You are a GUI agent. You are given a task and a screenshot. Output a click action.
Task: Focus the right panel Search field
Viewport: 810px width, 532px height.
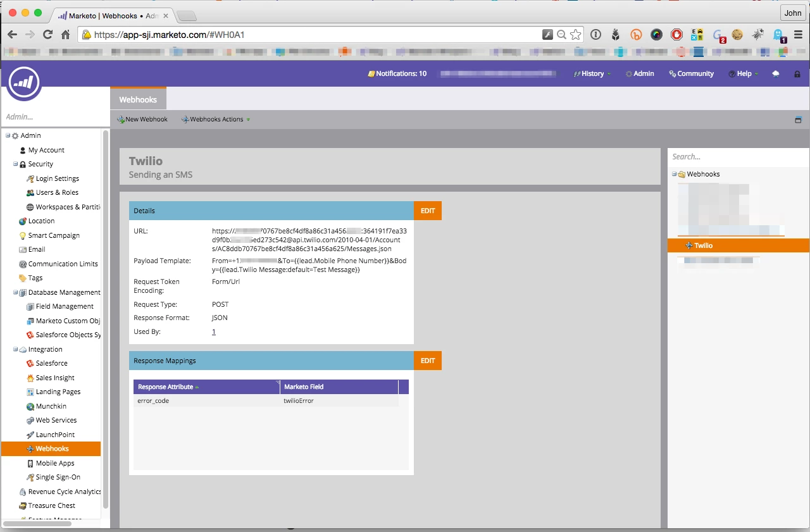coord(738,156)
